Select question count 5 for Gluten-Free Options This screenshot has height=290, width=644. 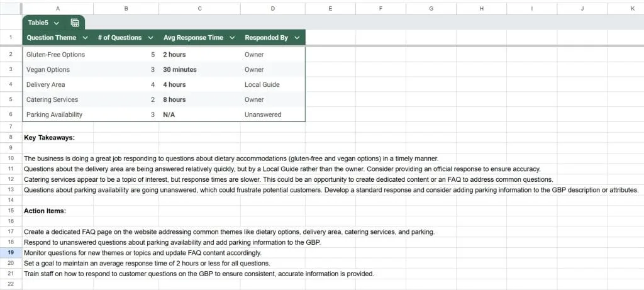pyautogui.click(x=126, y=55)
